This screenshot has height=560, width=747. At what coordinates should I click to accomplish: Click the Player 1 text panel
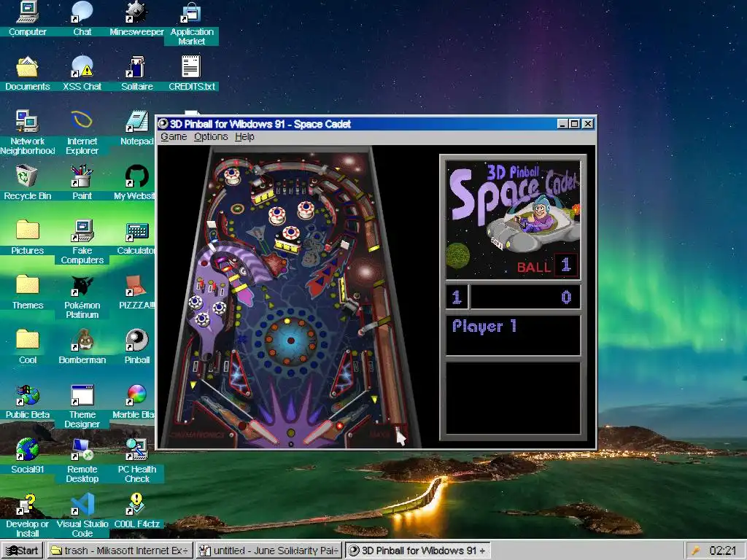tap(513, 335)
